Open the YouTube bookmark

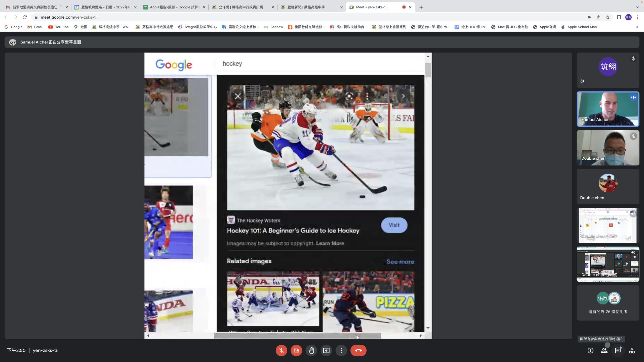coord(59,27)
